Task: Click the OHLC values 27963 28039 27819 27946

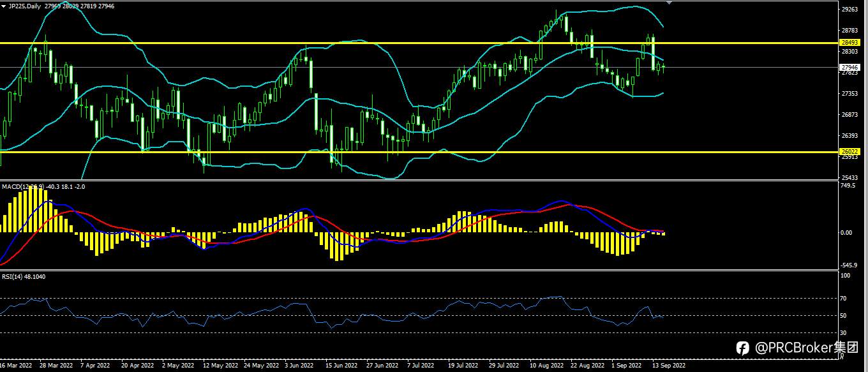Action: (x=80, y=5)
